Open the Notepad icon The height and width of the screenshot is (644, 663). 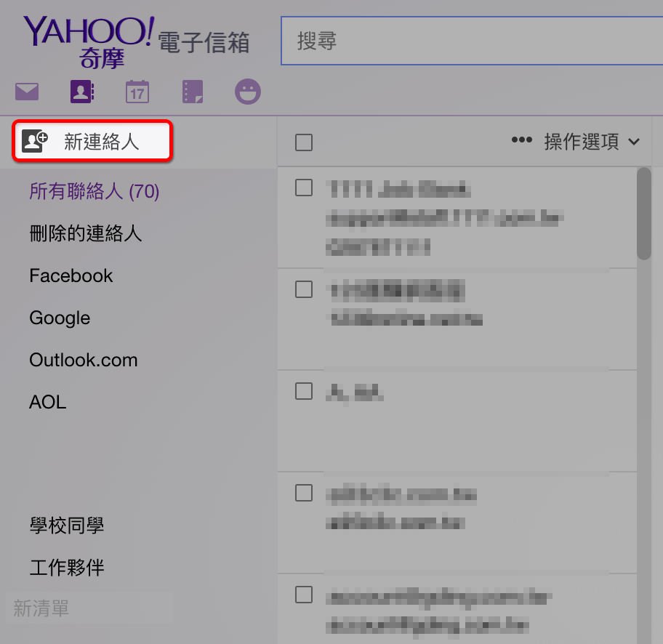pyautogui.click(x=193, y=92)
